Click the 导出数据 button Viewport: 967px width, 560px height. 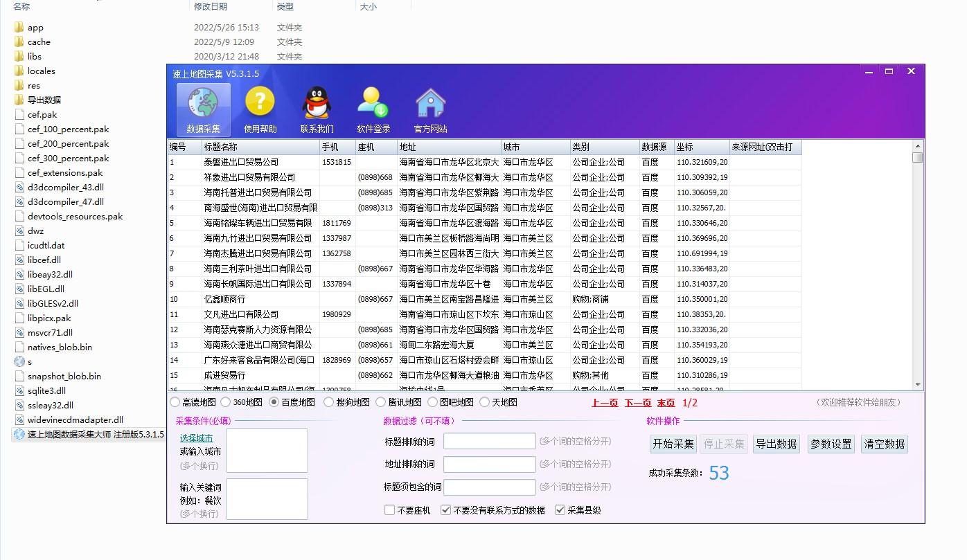click(776, 444)
